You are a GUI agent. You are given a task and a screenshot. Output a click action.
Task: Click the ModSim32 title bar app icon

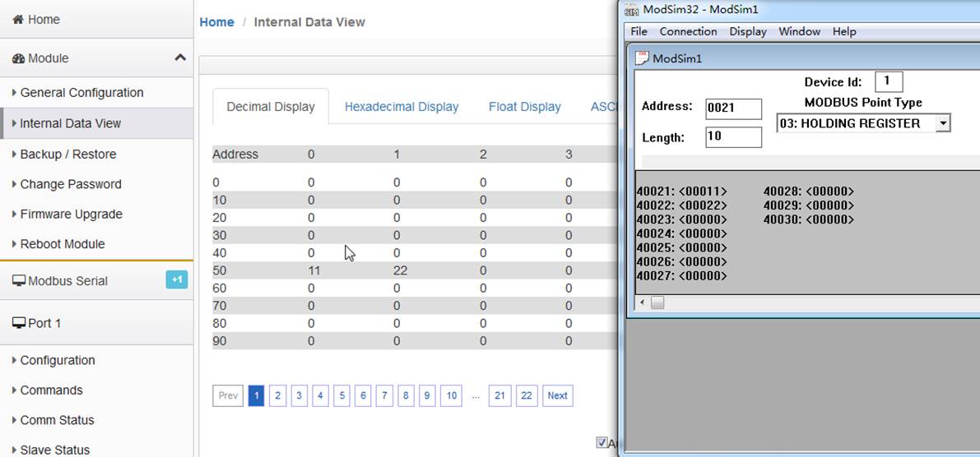click(632, 9)
